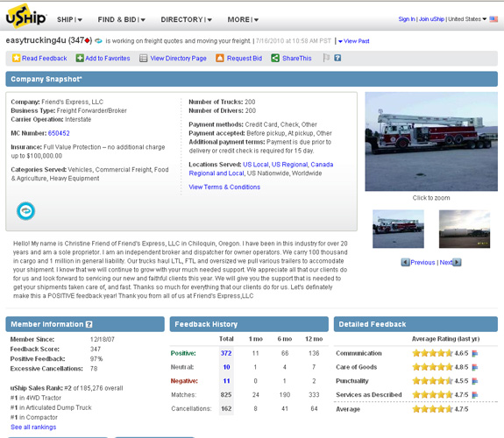The image size is (504, 438).
Task: Open the DIRECTORY menu
Action: coord(187,19)
